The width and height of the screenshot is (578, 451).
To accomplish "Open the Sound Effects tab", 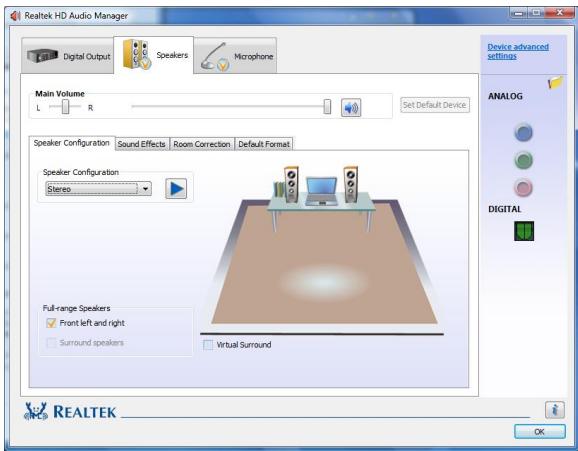I will pos(142,144).
